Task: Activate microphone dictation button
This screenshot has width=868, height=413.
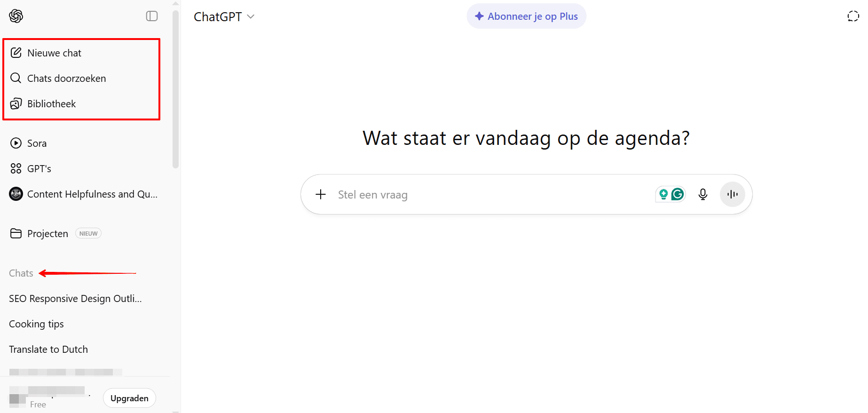Action: click(x=703, y=194)
